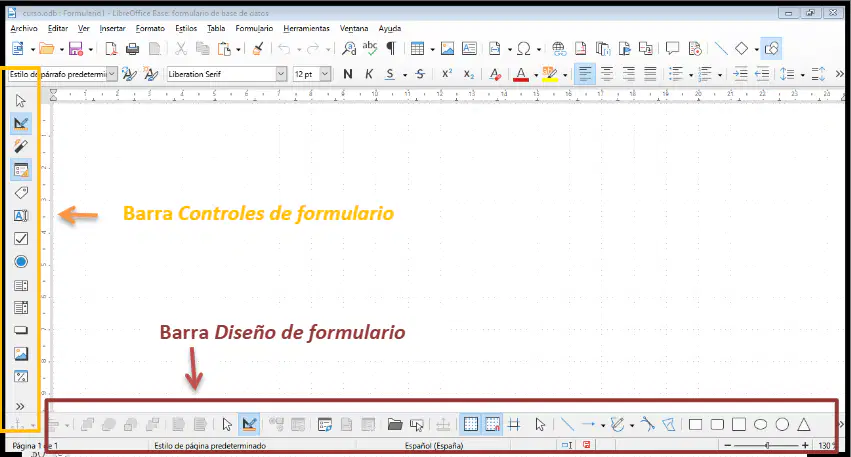Export directly as PDF
The width and height of the screenshot is (851, 457).
[x=111, y=49]
